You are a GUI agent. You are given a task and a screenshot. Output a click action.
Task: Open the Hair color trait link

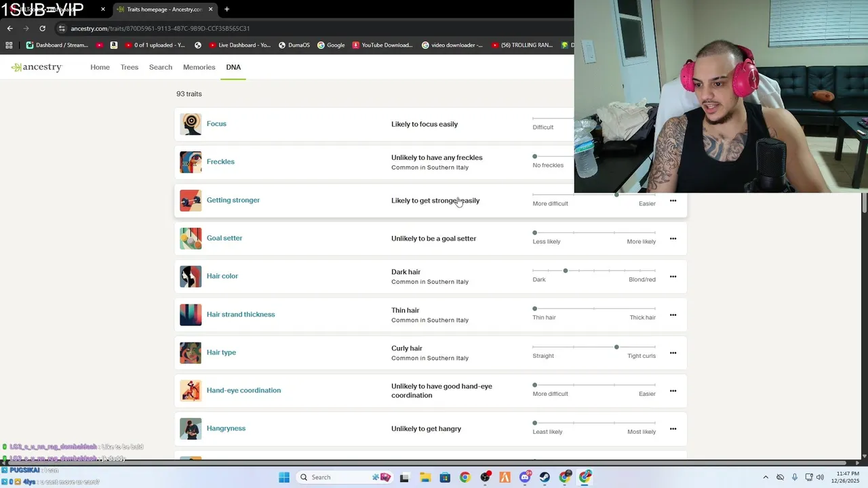[222, 276]
